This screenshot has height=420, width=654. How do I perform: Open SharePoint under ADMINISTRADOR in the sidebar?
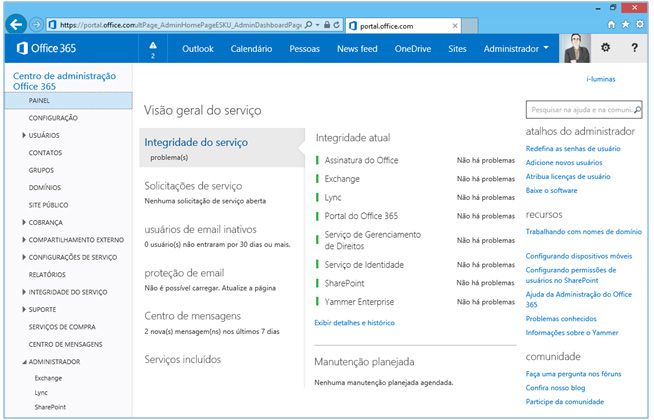point(50,407)
